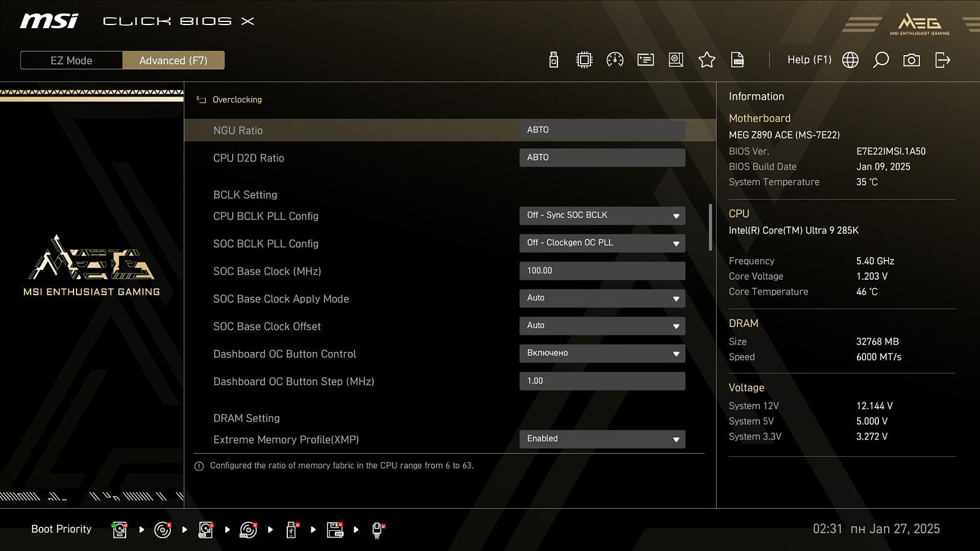Open the overclocking speedometer gauge icon
The height and width of the screenshot is (551, 980).
click(x=615, y=60)
